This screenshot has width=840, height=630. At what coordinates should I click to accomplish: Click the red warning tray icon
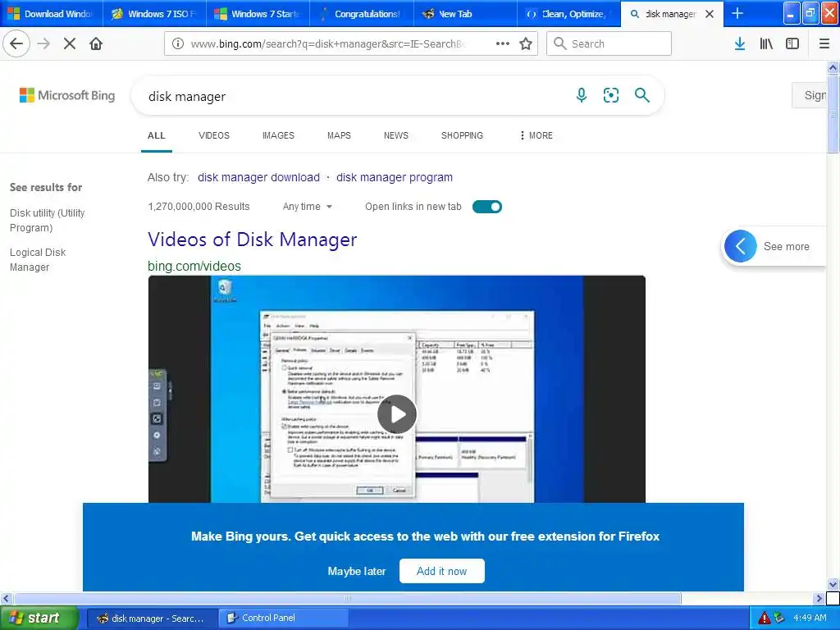[x=764, y=618]
